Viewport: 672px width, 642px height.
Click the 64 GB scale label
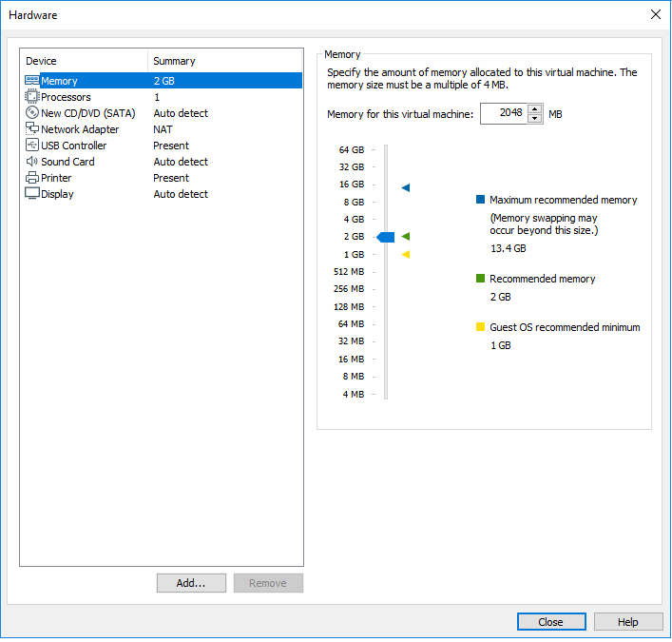[x=352, y=150]
